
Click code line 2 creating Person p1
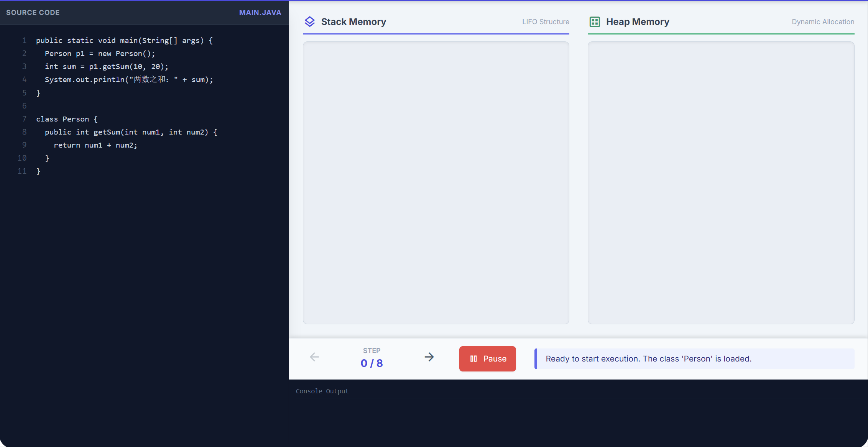point(100,54)
